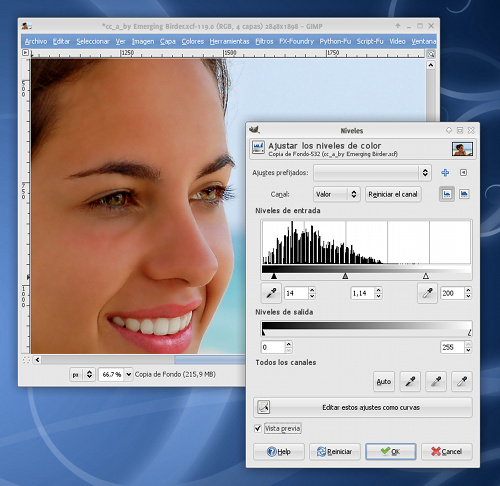Cancel the Niveles dialog
This screenshot has height=486, width=500.
pos(447,452)
